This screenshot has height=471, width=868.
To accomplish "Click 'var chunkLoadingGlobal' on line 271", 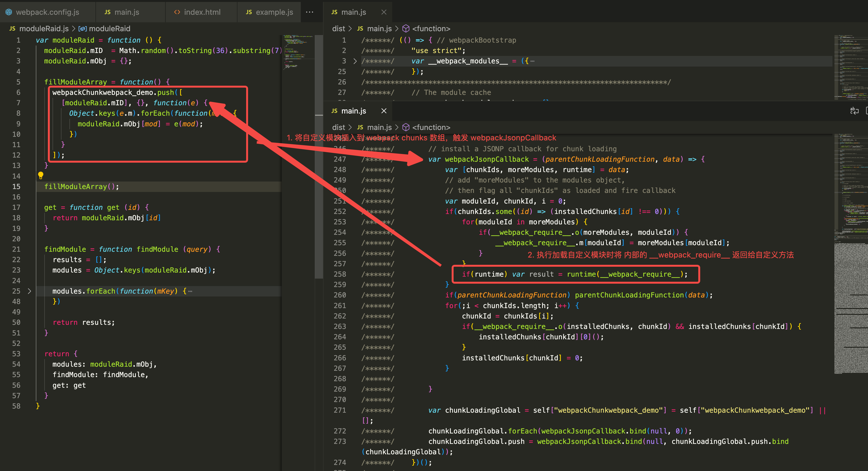I will click(x=474, y=410).
